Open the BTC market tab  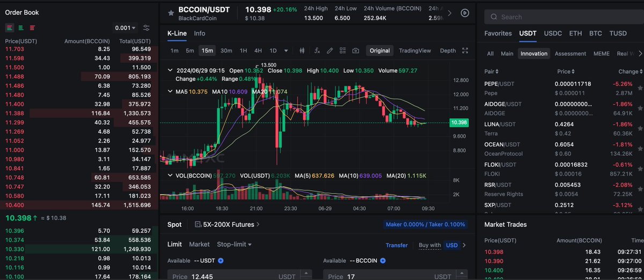point(596,33)
